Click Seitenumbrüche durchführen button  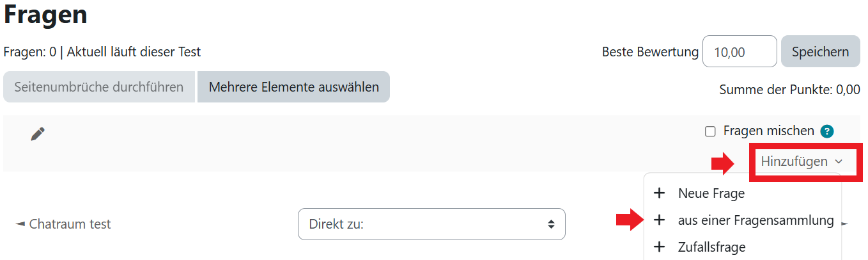point(98,86)
